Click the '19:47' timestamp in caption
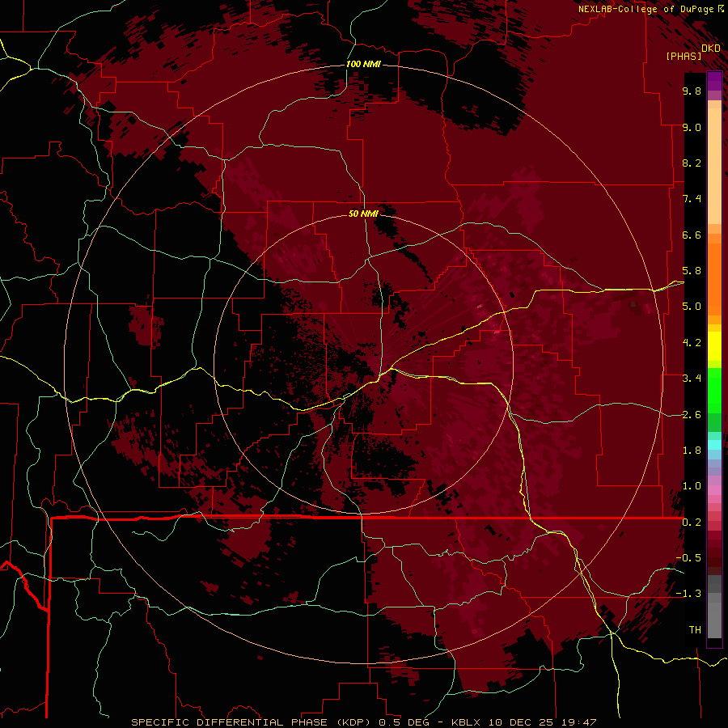Viewport: 728px width, 728px height. coord(578,722)
